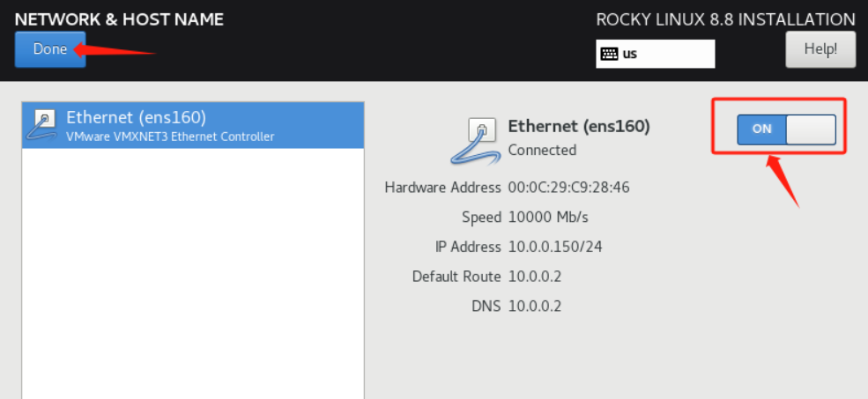Click the ROCKY LINUX 8.8 INSTALLATION heading
The width and height of the screenshot is (868, 399).
[x=725, y=19]
